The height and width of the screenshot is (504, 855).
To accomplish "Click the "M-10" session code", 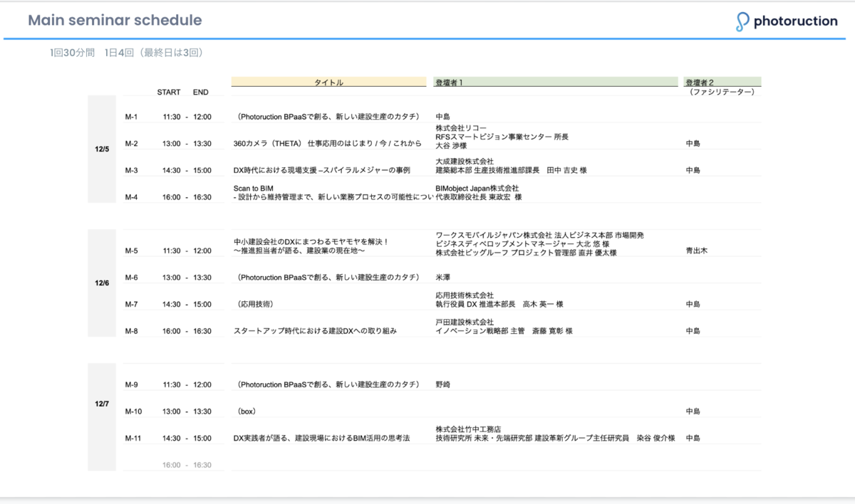I will pos(133,411).
